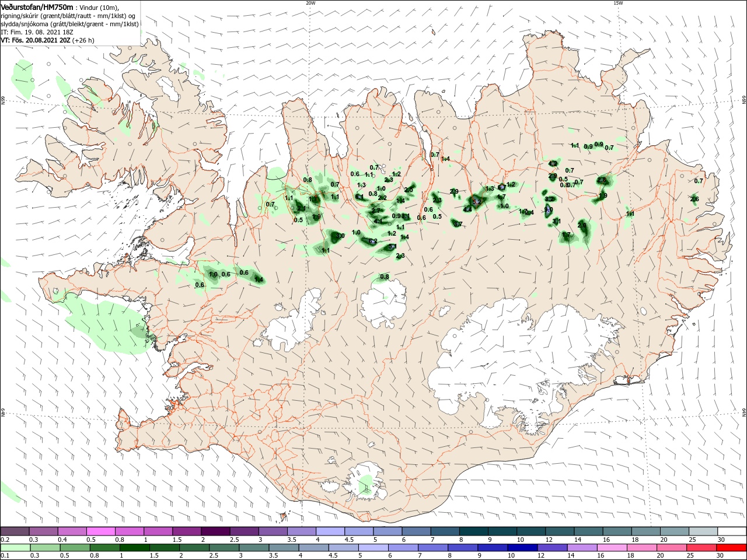Image resolution: width=747 pixels, height=560 pixels.
Task: Click the grey-blue 3.5 swatch, lower legend row
Action: click(x=284, y=547)
